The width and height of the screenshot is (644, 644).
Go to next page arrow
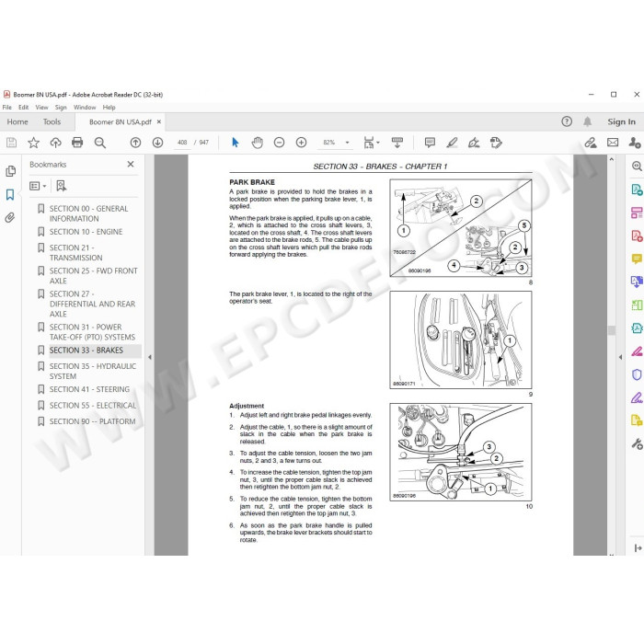tap(157, 143)
